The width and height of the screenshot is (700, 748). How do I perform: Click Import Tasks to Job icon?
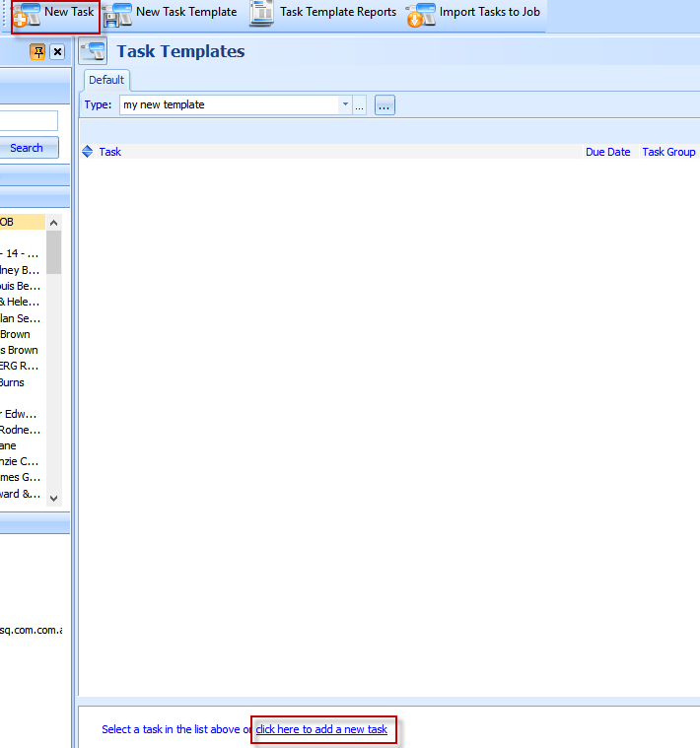[421, 14]
